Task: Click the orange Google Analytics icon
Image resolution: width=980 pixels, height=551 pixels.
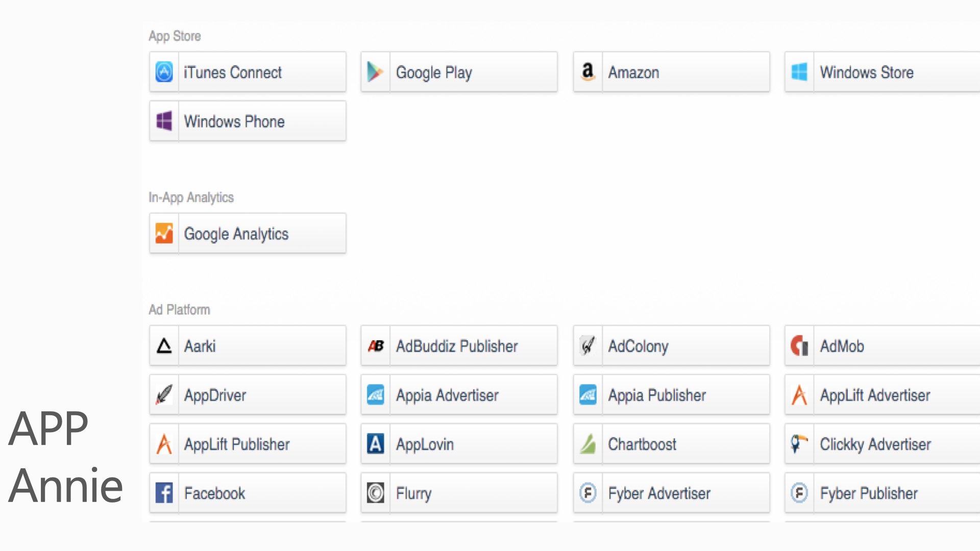Action: click(164, 233)
